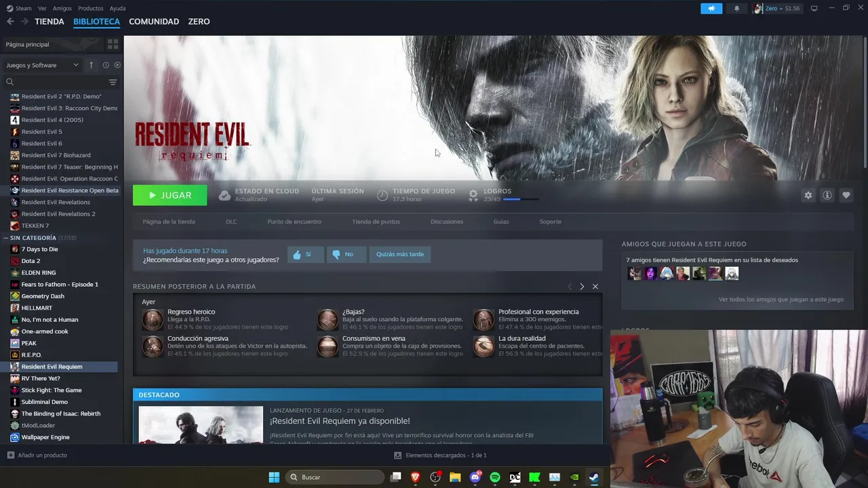Select Resident Evil 4 (2005) in library
Screen dimensions: 868x488
52,120
